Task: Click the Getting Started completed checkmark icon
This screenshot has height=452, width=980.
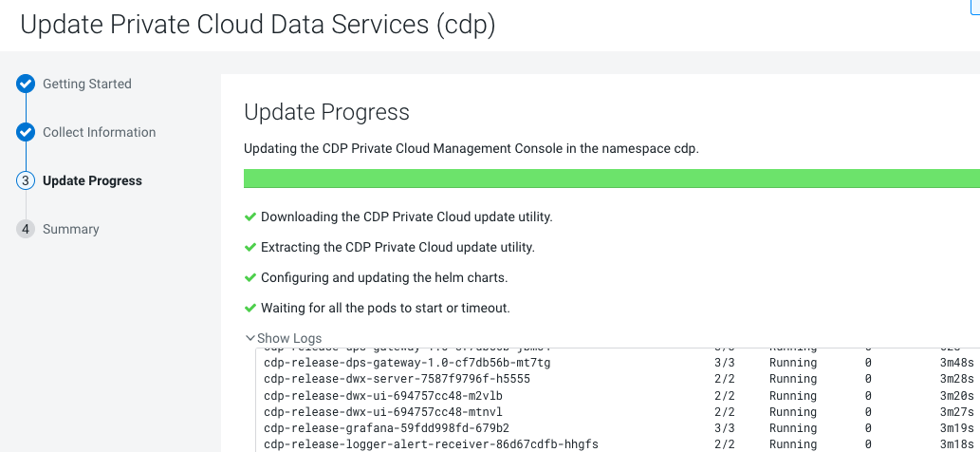Action: [x=26, y=85]
